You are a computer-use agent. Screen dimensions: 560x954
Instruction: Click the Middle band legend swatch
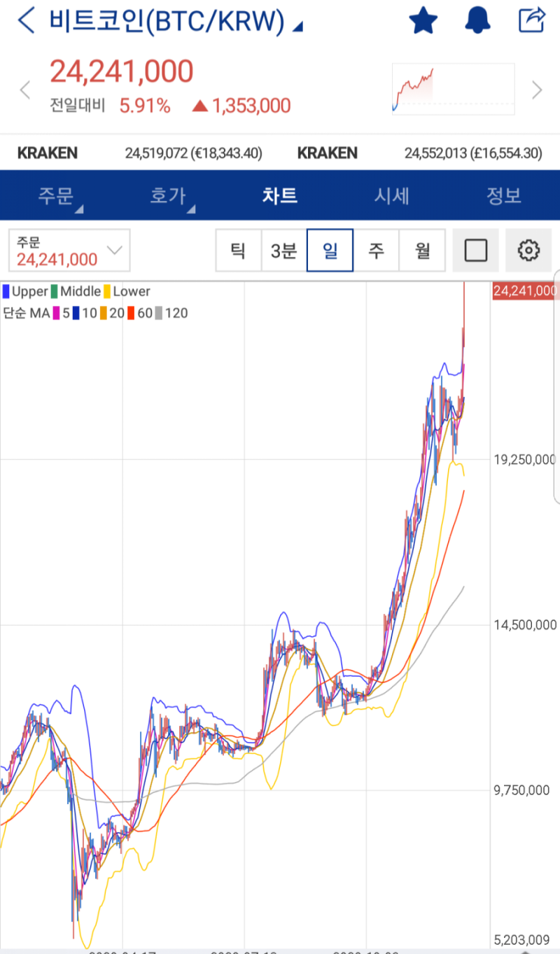[55, 291]
